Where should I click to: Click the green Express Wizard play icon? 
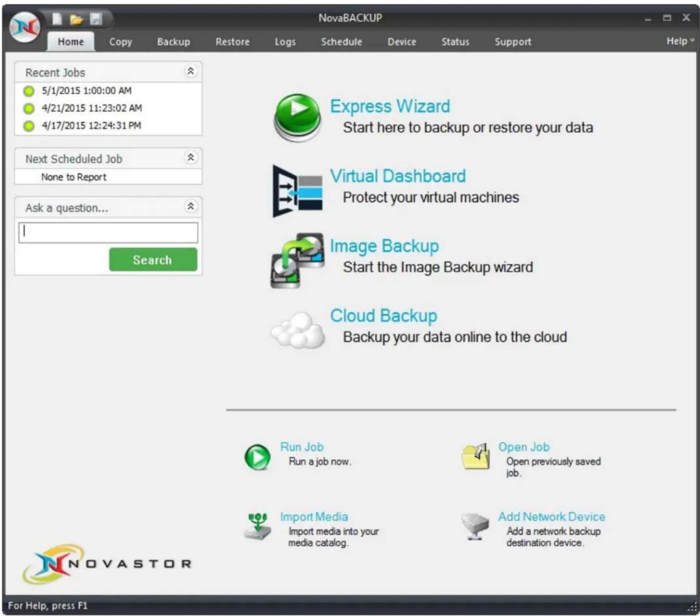tap(297, 118)
